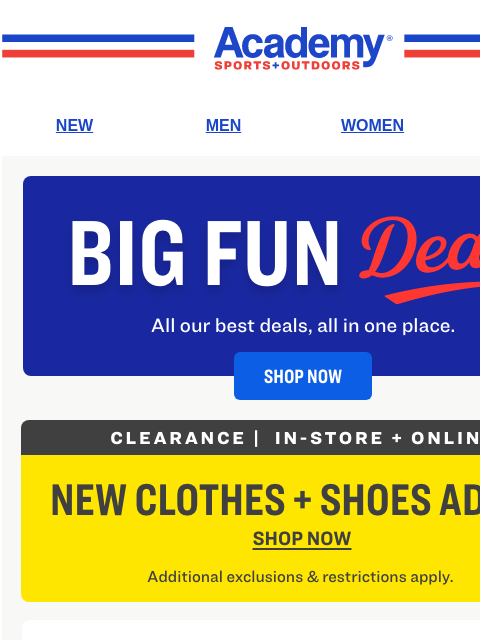Follow the underlined SHOP NOW clearance link
The height and width of the screenshot is (640, 480).
[302, 539]
